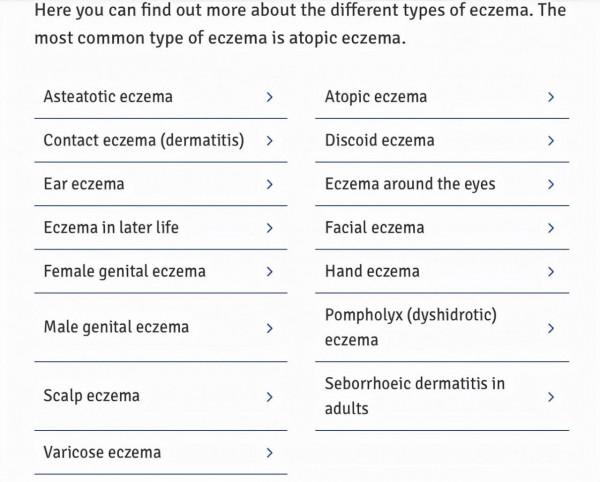Click the arrow beside Contact eczema (dermatitis)
The width and height of the screenshot is (600, 482).
tap(270, 141)
